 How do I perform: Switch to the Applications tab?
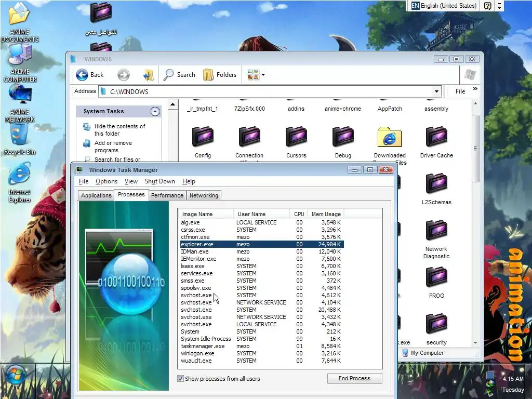[96, 195]
